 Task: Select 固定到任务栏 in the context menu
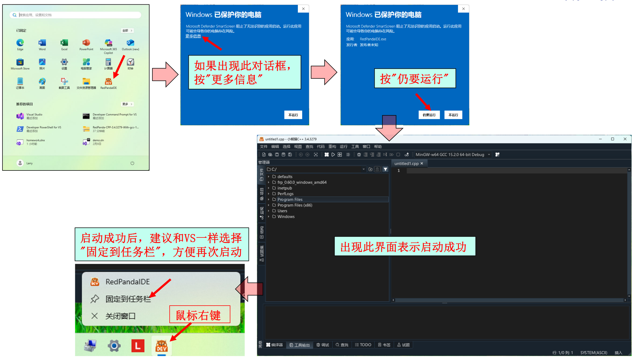click(128, 299)
